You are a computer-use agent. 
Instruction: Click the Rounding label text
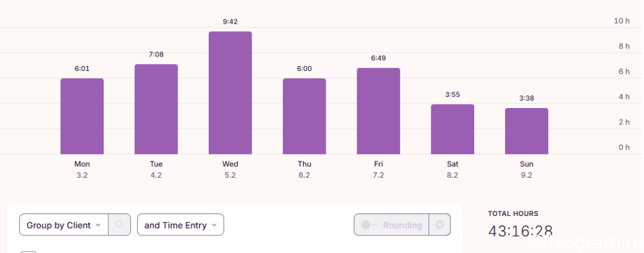[x=402, y=225]
